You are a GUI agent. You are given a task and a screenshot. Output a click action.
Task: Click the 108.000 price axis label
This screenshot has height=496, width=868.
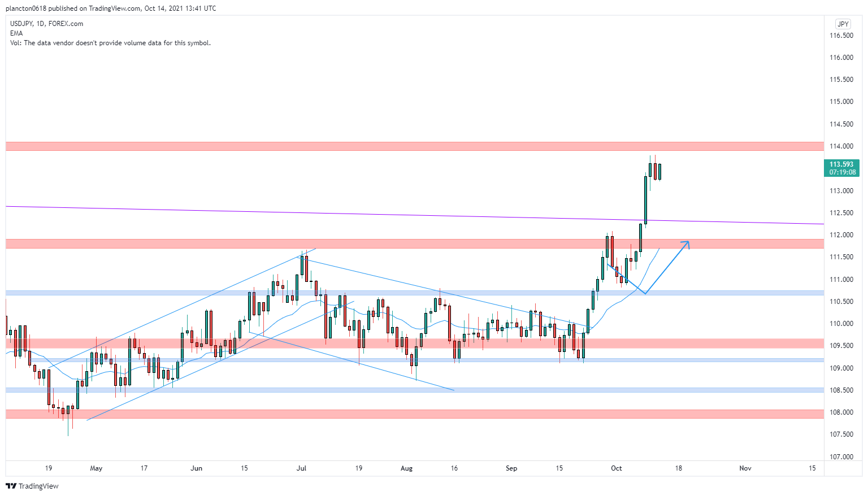(841, 412)
